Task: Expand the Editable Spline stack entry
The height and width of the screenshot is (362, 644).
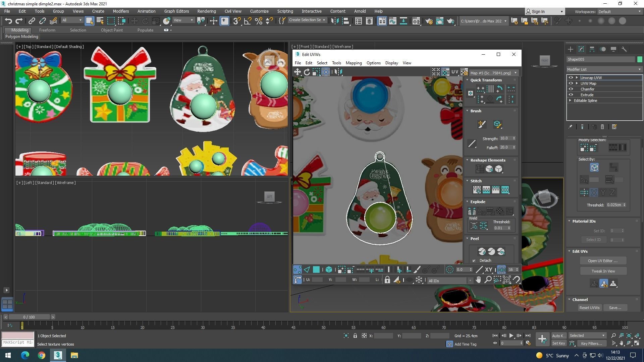Action: [570, 101]
